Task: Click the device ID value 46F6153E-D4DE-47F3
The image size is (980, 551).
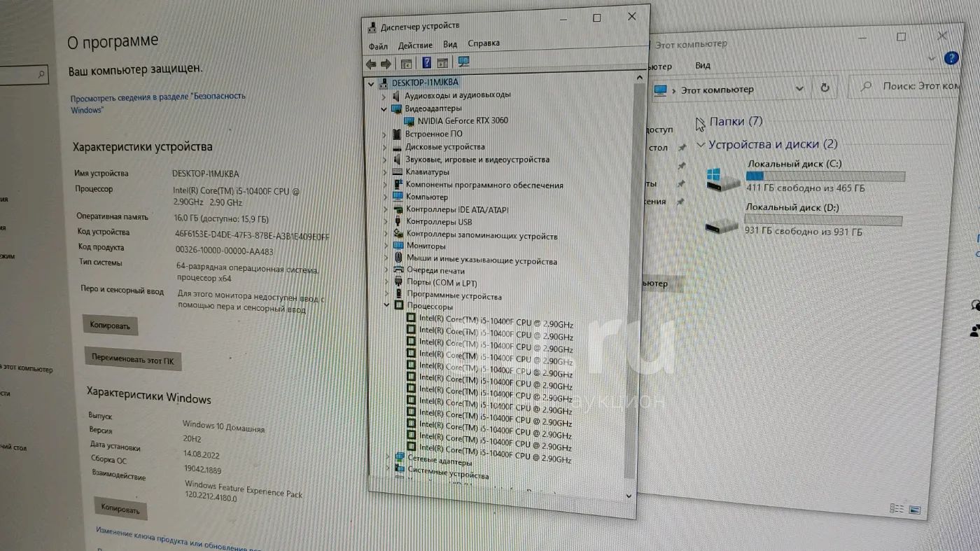Action: pyautogui.click(x=251, y=235)
